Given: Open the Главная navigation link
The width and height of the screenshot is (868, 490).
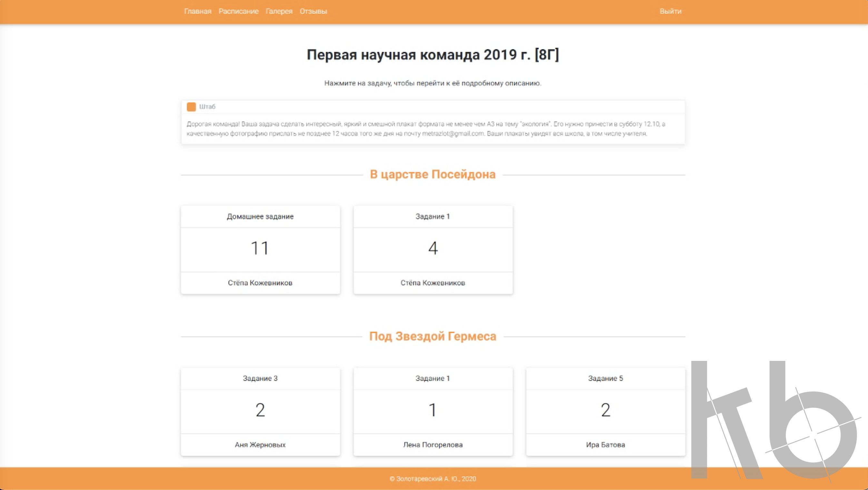Looking at the screenshot, I should [x=197, y=11].
